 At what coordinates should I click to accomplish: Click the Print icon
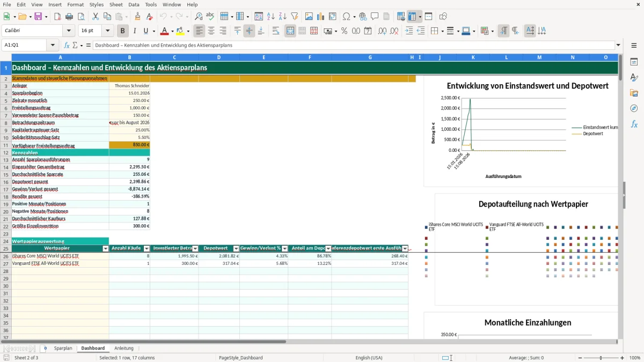pyautogui.click(x=69, y=17)
